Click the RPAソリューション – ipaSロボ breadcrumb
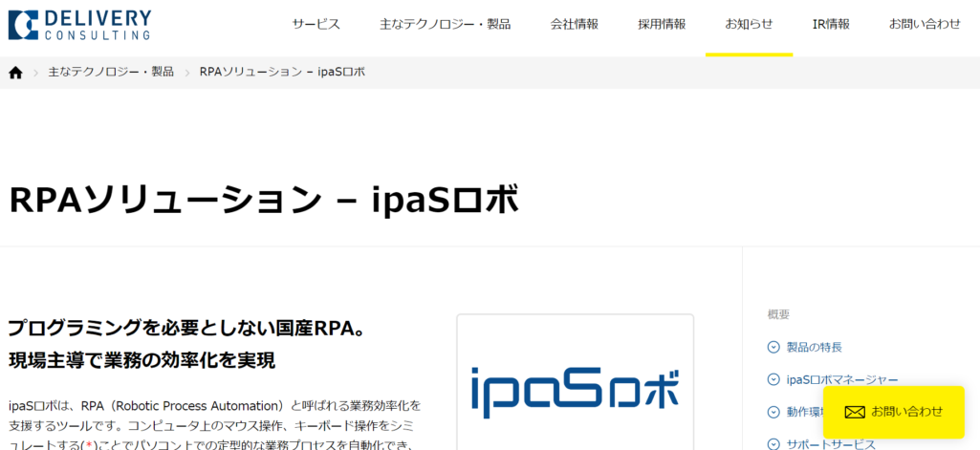Screen dimensions: 980x450 coord(282,72)
